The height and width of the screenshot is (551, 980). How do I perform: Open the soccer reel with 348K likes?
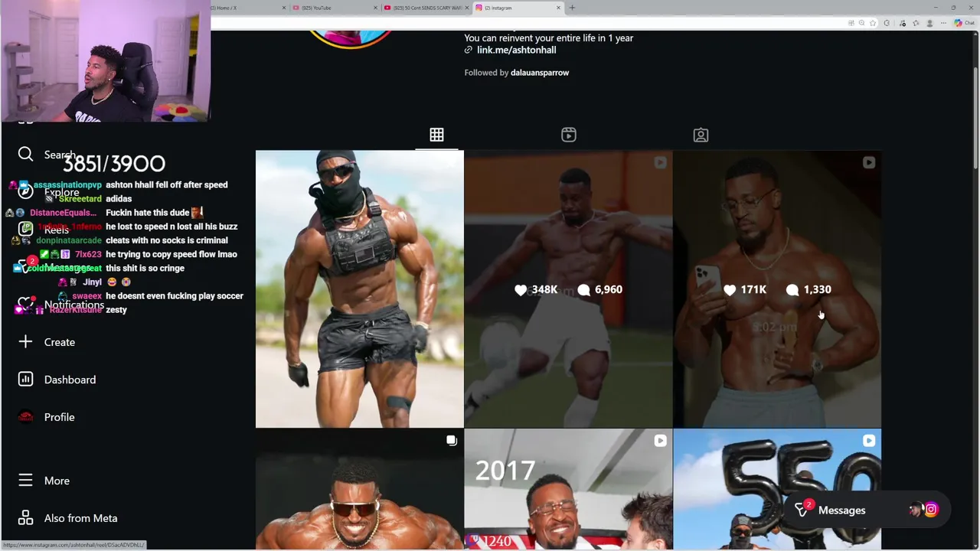568,289
